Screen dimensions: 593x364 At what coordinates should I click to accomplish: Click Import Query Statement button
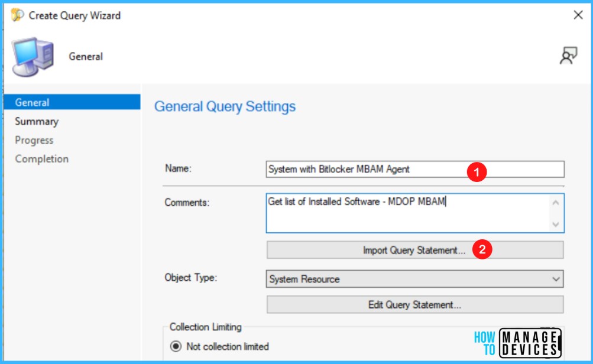415,250
